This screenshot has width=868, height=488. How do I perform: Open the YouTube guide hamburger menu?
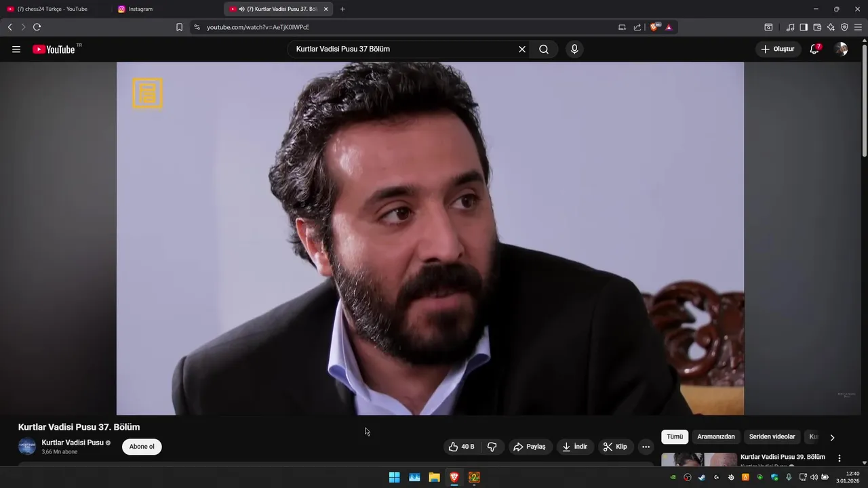point(16,49)
